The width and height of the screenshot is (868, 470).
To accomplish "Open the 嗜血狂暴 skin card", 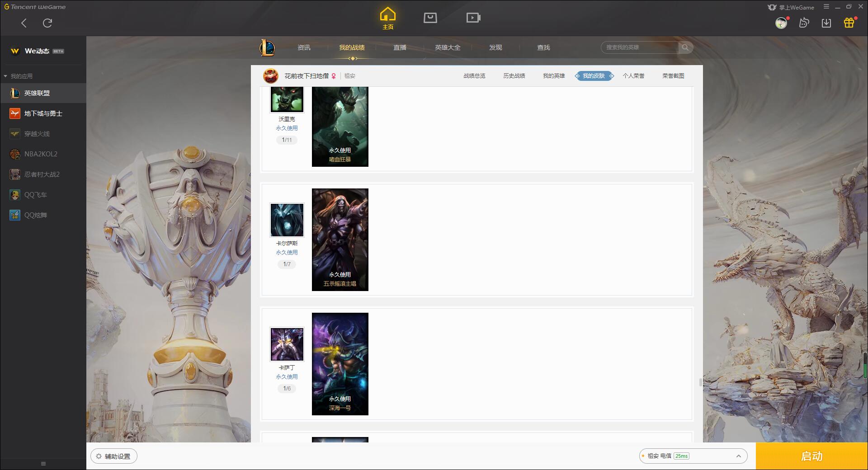I will point(340,127).
